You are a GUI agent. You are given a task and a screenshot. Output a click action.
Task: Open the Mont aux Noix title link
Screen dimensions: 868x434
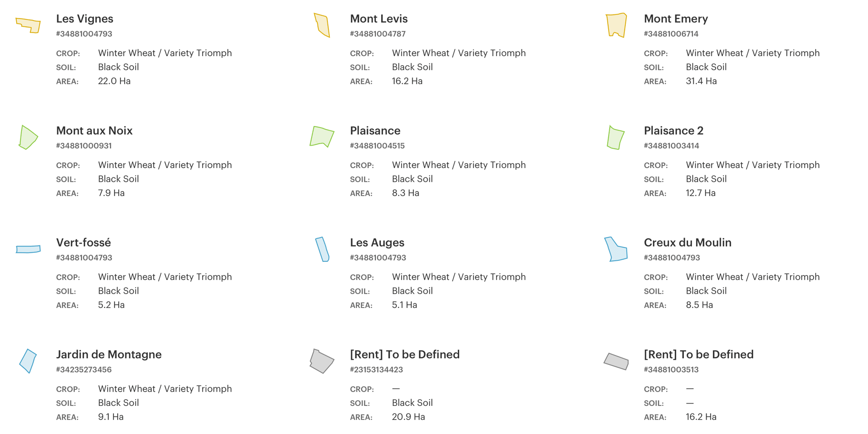coord(94,131)
